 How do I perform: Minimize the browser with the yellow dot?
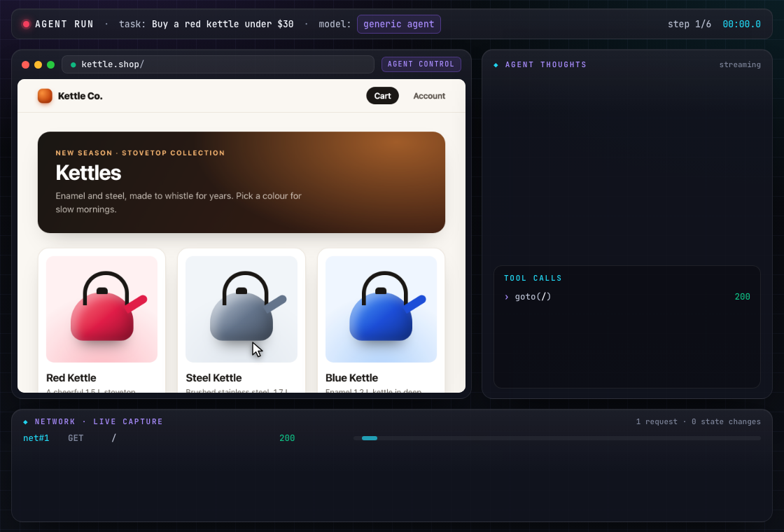(x=38, y=64)
